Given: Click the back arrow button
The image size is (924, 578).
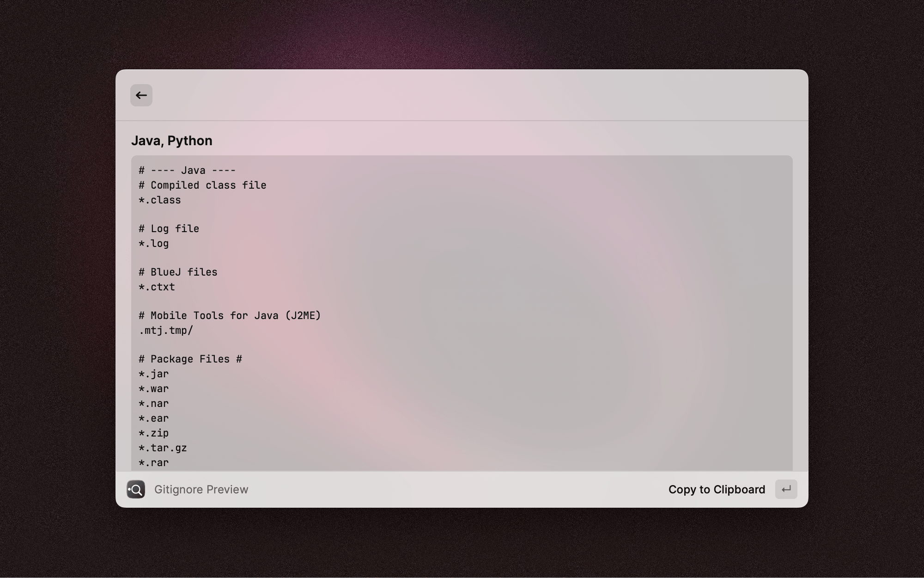Looking at the screenshot, I should (141, 95).
